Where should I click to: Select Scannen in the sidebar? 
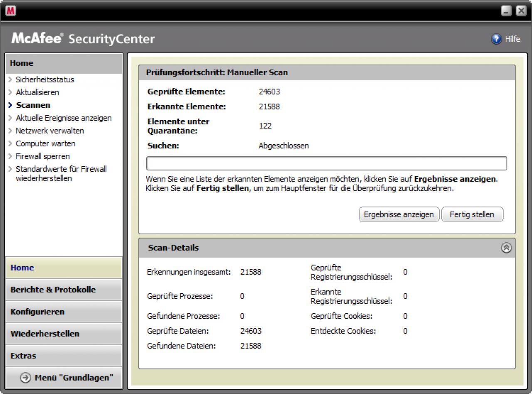(33, 105)
